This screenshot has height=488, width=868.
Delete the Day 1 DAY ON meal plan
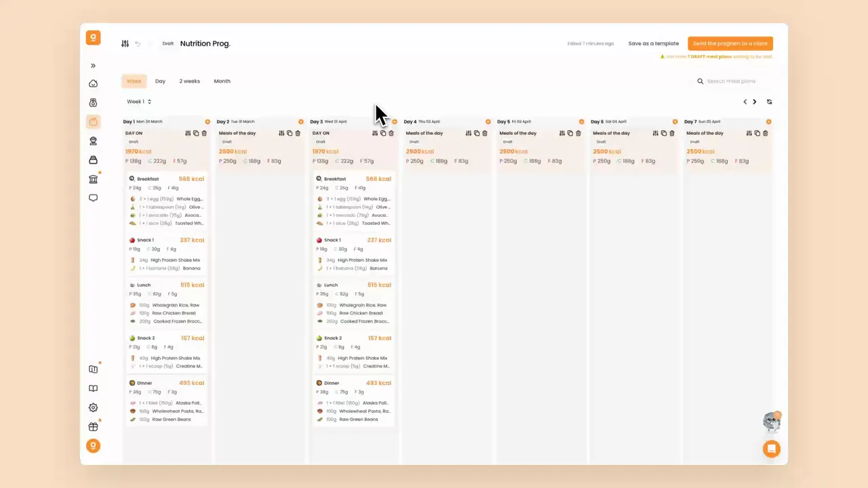coord(204,134)
